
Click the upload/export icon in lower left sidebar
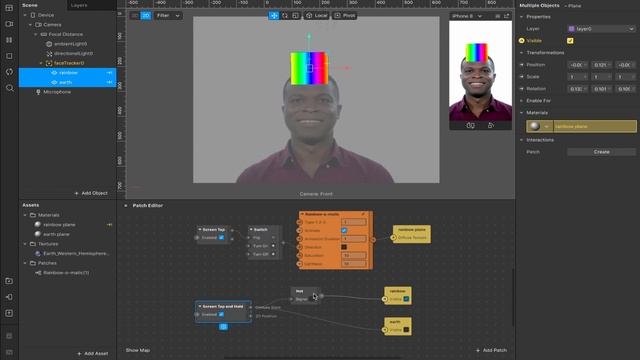[x=9, y=313]
